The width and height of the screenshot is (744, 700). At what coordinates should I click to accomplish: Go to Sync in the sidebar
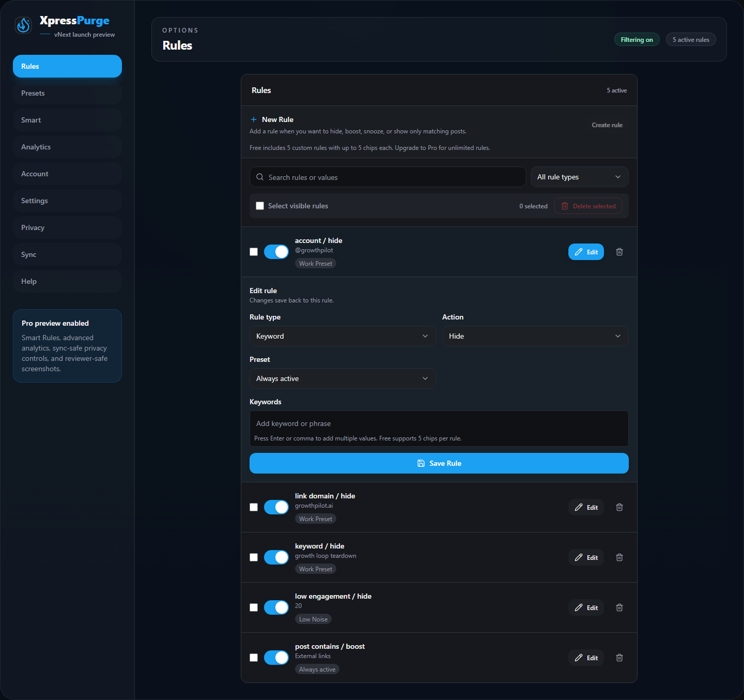[x=67, y=254]
